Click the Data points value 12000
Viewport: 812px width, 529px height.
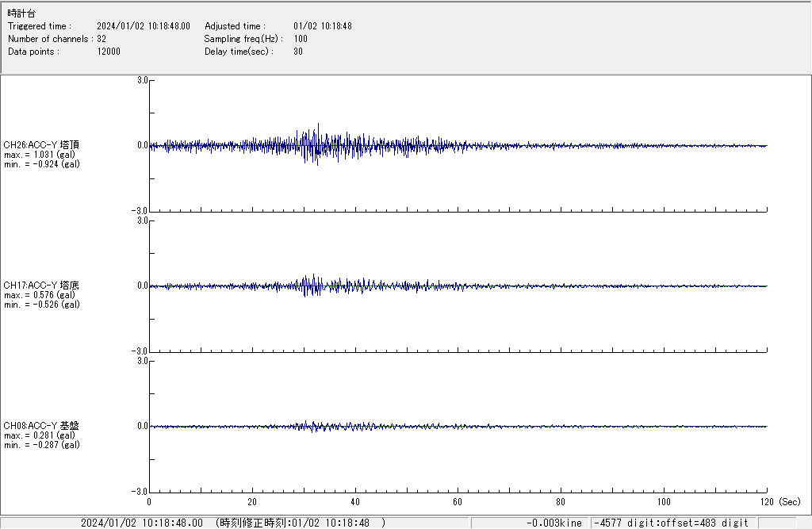[109, 52]
